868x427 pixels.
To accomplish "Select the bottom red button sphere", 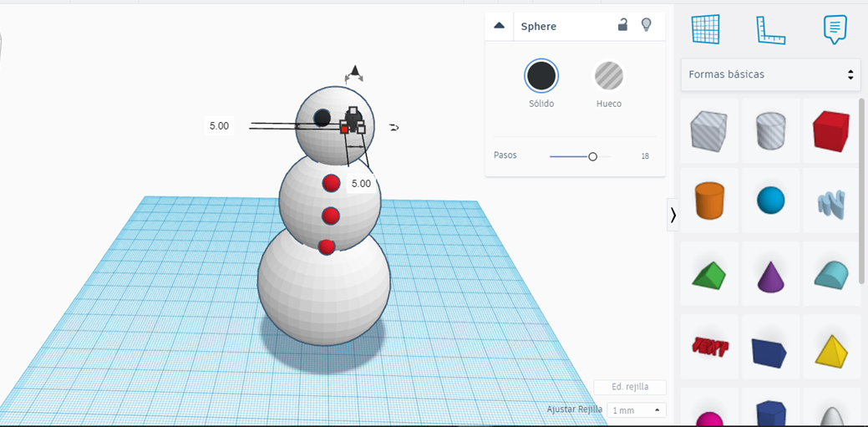I will point(327,247).
